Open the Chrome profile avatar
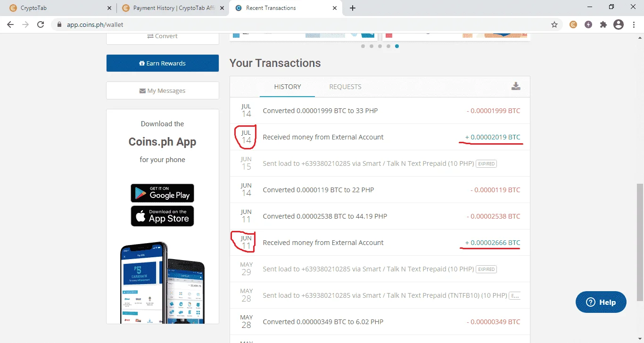This screenshot has height=343, width=644. tap(619, 24)
